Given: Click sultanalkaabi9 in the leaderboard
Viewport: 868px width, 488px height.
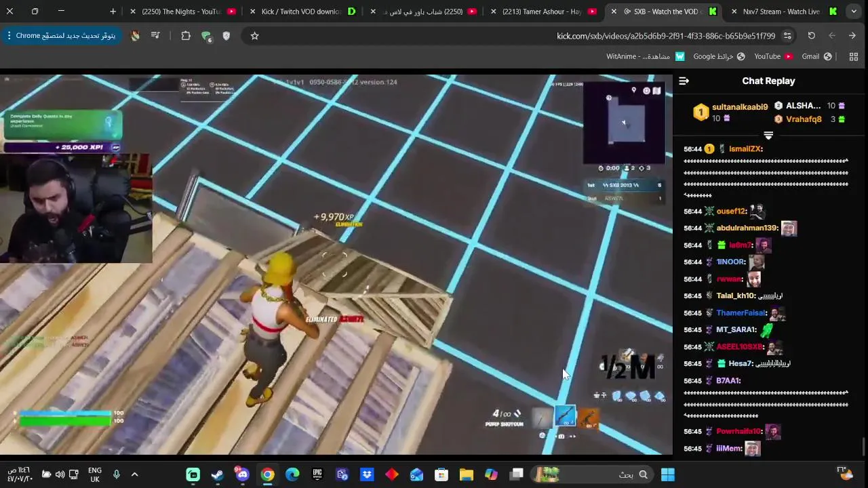Looking at the screenshot, I should coord(740,107).
